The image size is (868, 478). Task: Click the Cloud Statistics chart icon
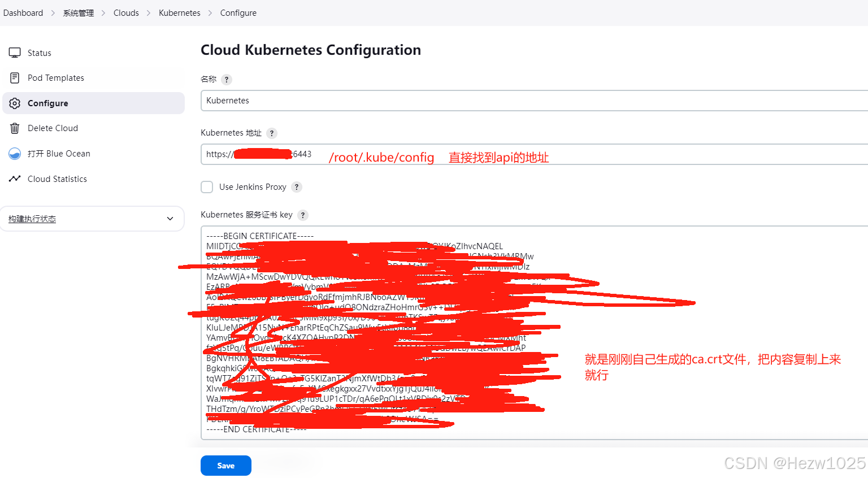pos(15,179)
